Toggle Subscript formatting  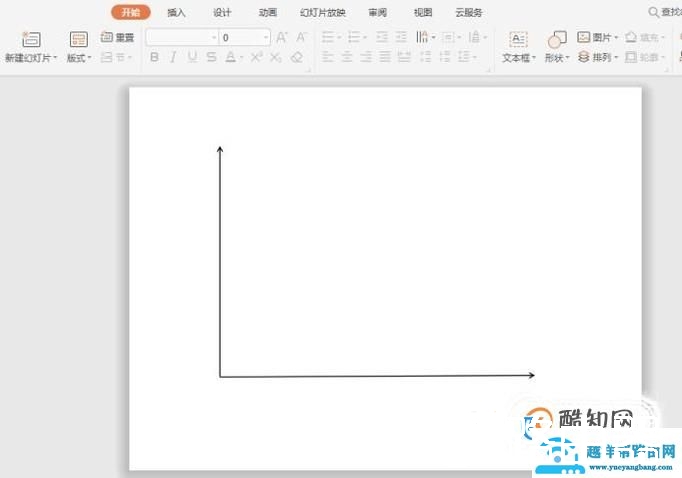pyautogui.click(x=275, y=57)
